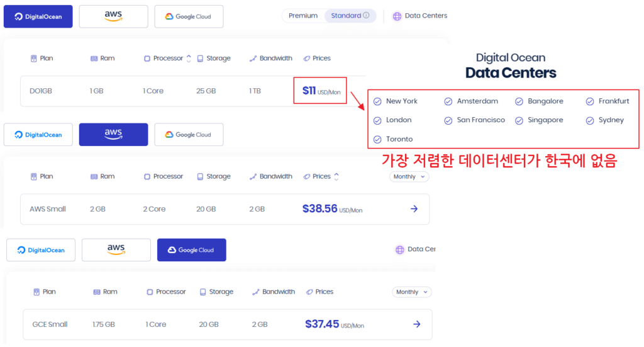Click the $11 USD/Mon price

(321, 91)
